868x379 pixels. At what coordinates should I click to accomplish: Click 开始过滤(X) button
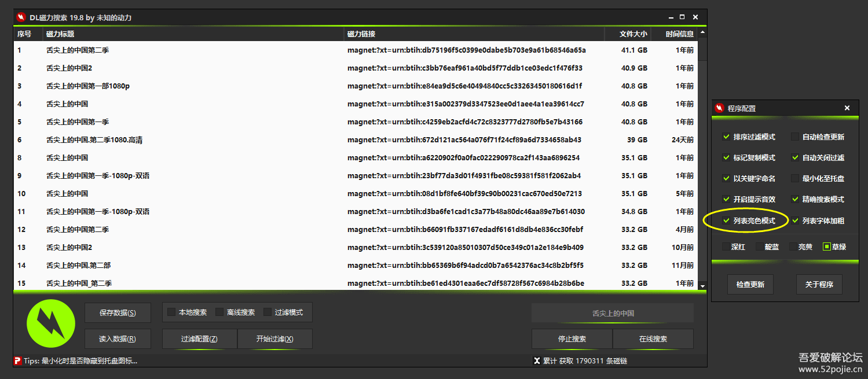click(x=275, y=339)
